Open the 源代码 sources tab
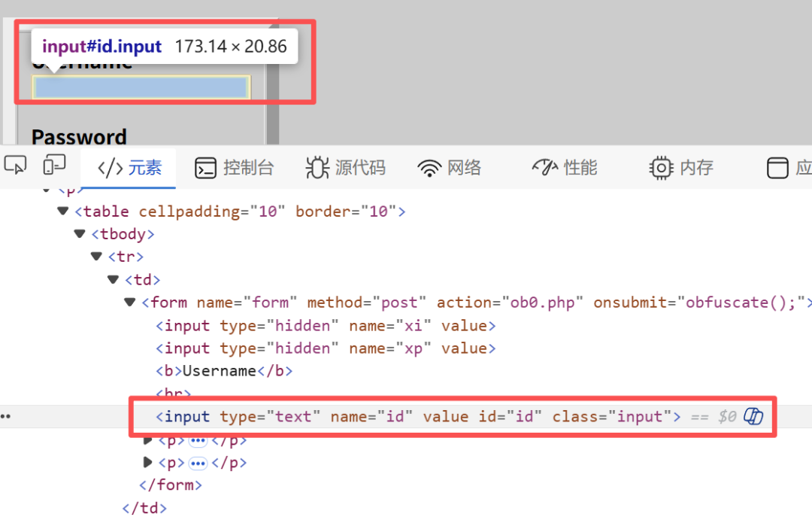This screenshot has height=517, width=812. [345, 168]
